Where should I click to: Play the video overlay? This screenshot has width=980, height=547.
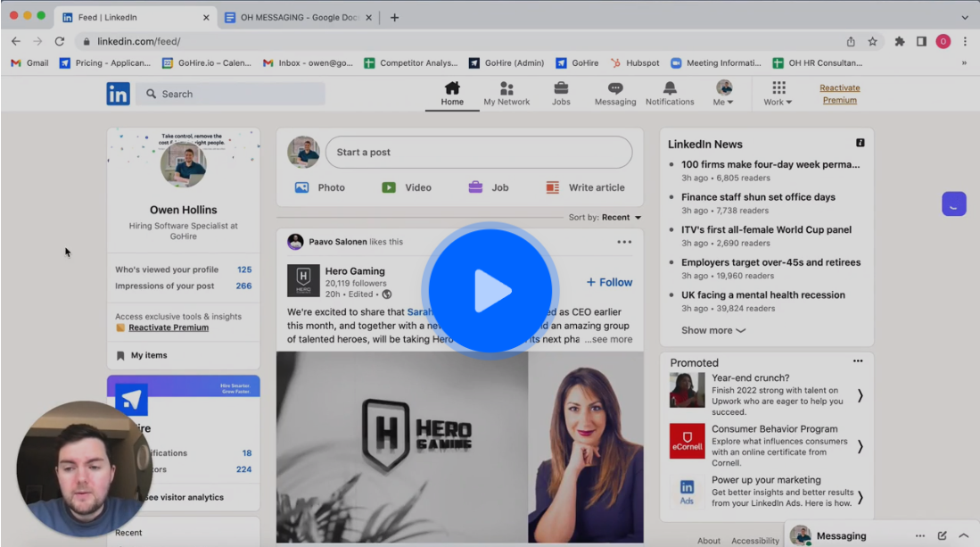(x=490, y=291)
